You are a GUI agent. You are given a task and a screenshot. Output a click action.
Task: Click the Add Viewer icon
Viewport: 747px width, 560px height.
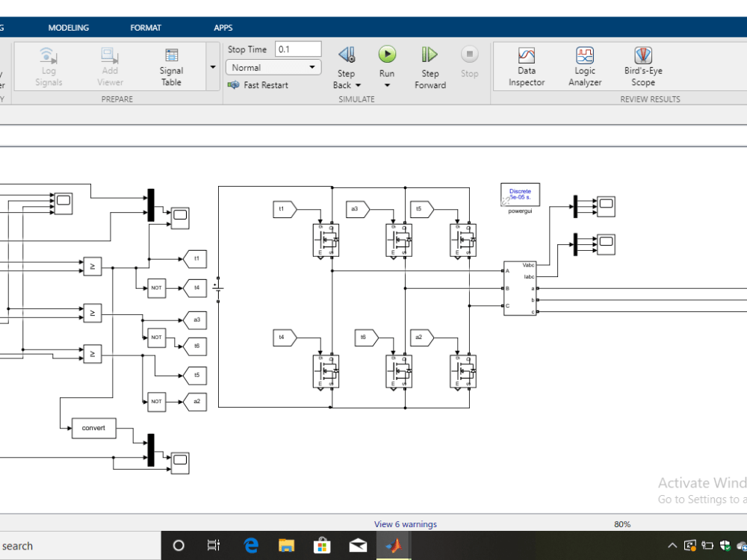point(109,66)
